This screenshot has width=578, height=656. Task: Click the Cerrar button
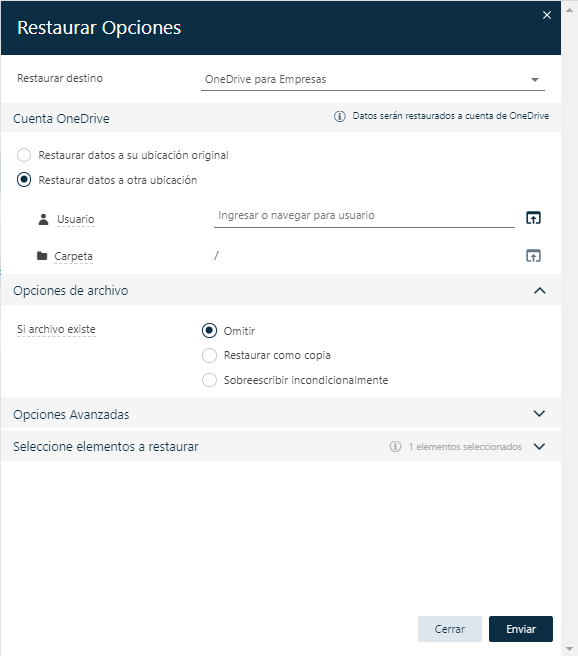coord(450,629)
